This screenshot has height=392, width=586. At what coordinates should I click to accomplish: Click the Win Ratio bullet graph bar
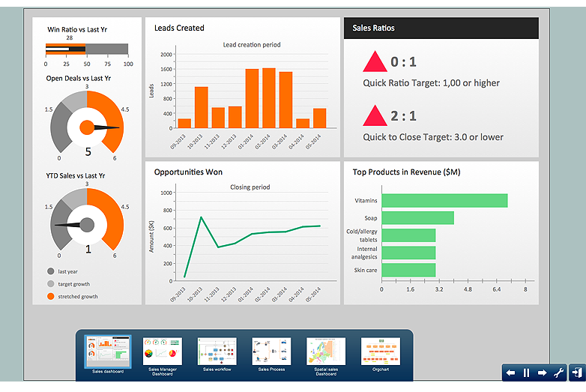(87, 49)
